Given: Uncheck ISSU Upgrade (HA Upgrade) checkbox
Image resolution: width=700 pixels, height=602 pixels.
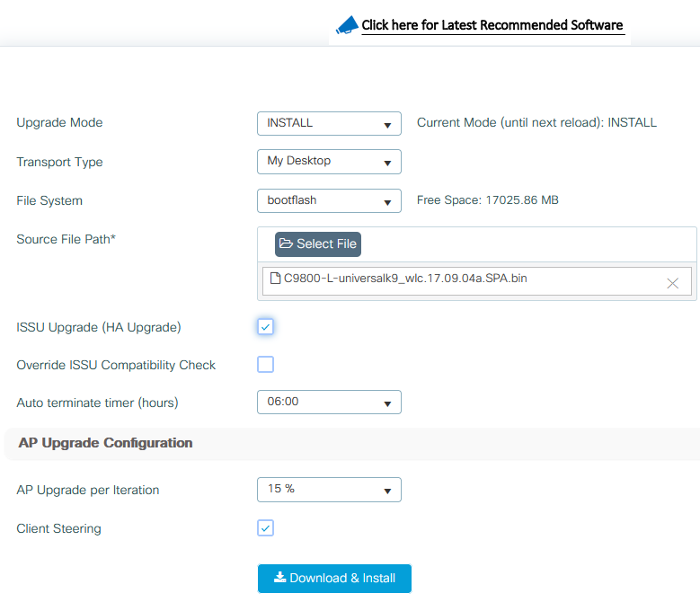Looking at the screenshot, I should tap(266, 327).
